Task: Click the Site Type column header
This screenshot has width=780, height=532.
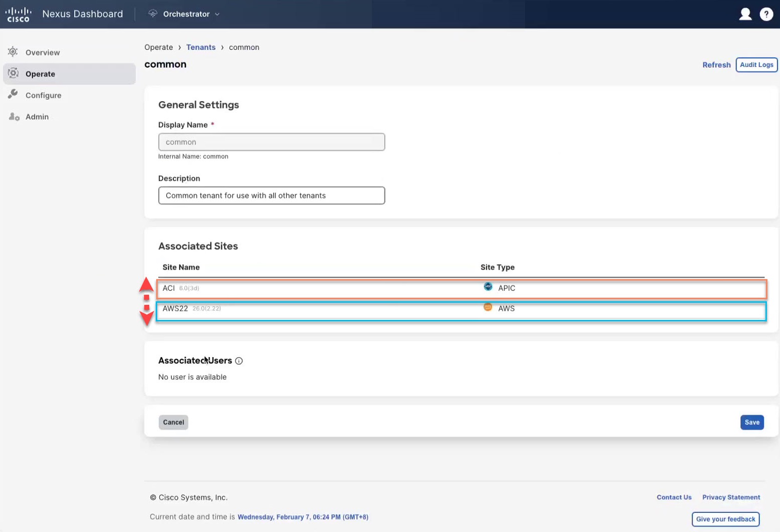Action: 497,268
